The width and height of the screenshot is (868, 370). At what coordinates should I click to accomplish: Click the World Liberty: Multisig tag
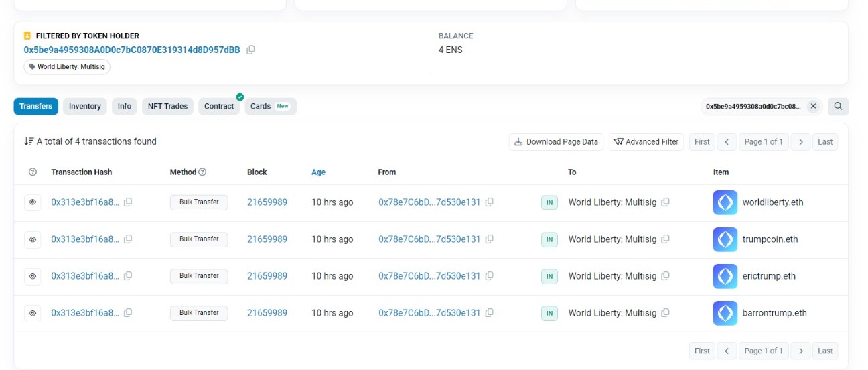(x=67, y=67)
